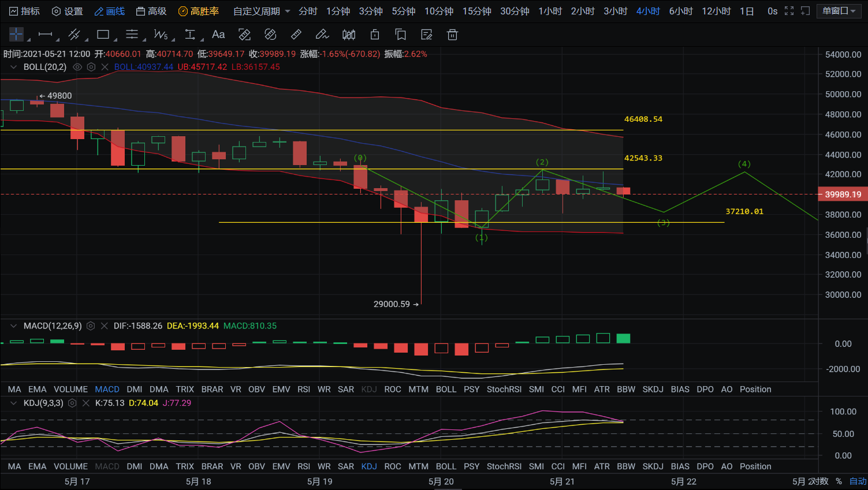Switch to the 1小时 timeframe
The height and width of the screenshot is (490, 868).
(550, 11)
